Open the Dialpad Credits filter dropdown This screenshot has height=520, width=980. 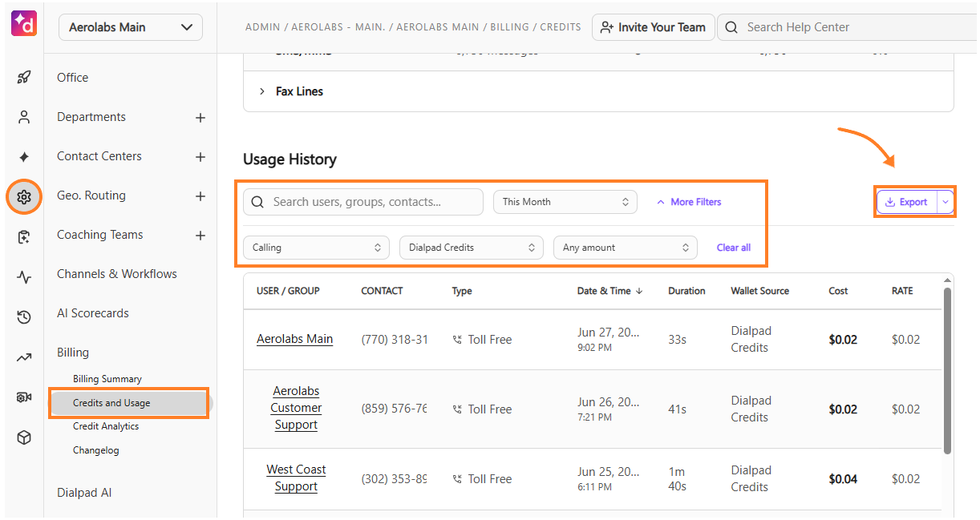(x=472, y=248)
